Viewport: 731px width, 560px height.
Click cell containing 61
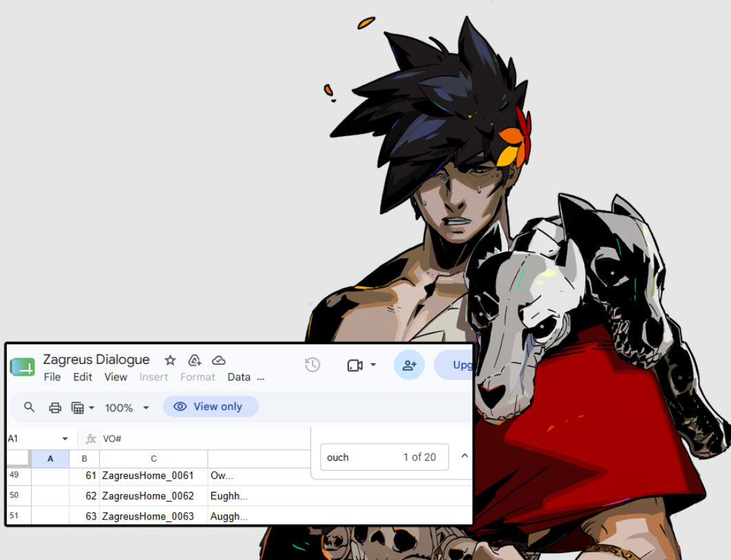(85, 475)
